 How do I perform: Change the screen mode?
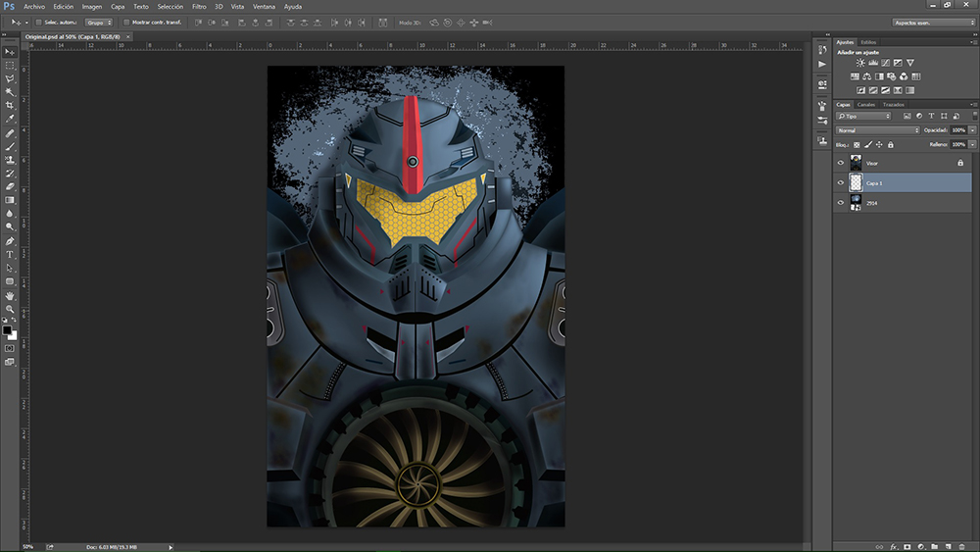(10, 362)
